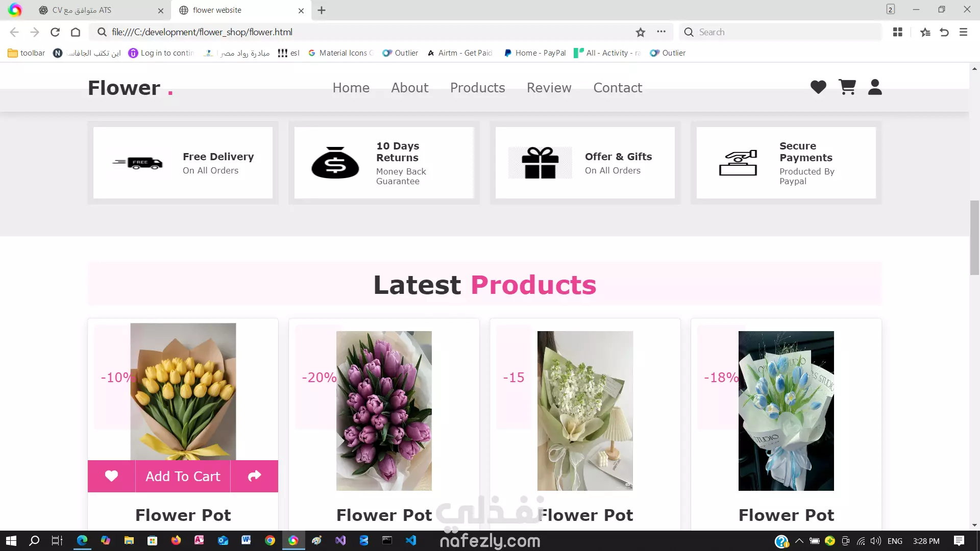Image resolution: width=980 pixels, height=551 pixels.
Task: Reload the page with refresh icon
Action: (x=55, y=32)
